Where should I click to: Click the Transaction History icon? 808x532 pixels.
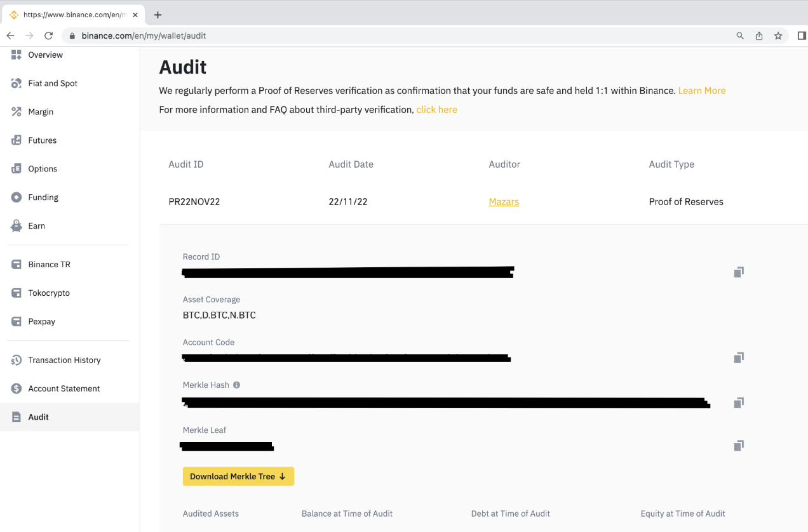pyautogui.click(x=17, y=360)
